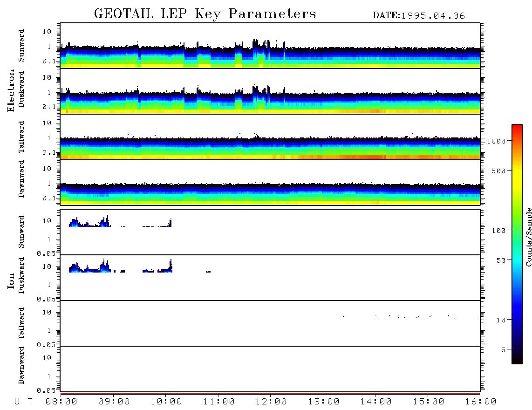Viewport: 532px width, 410px height.
Task: Click the Ion Dawnward empty panel's "0.05" tick
Action: [46, 390]
